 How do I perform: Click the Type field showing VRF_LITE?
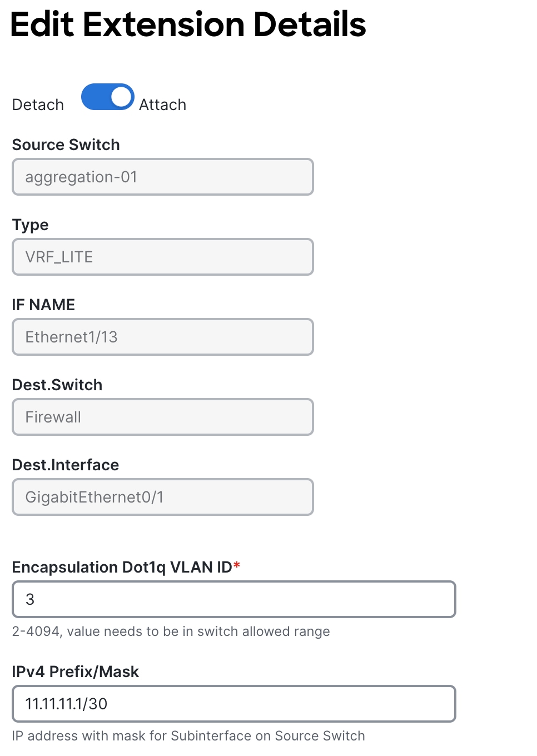tap(162, 257)
